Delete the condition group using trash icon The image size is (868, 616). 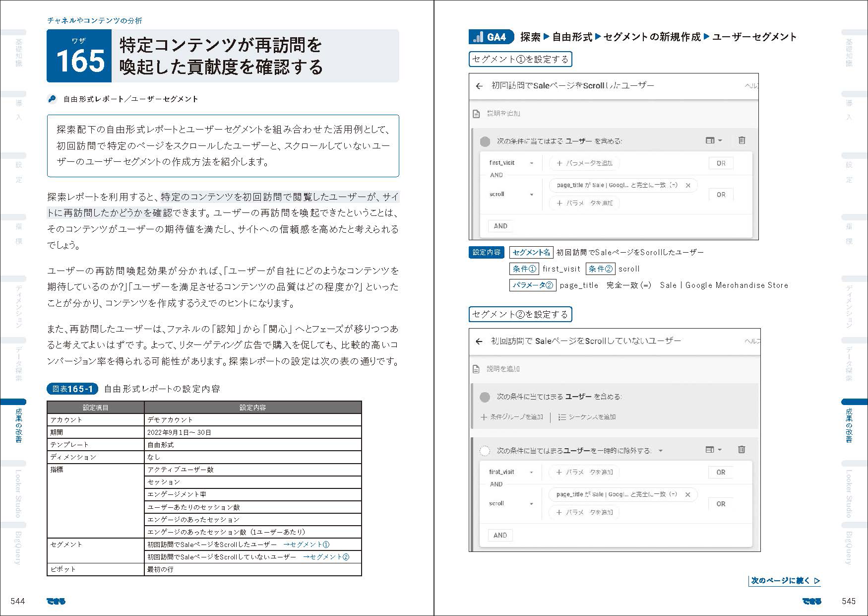pos(742,140)
